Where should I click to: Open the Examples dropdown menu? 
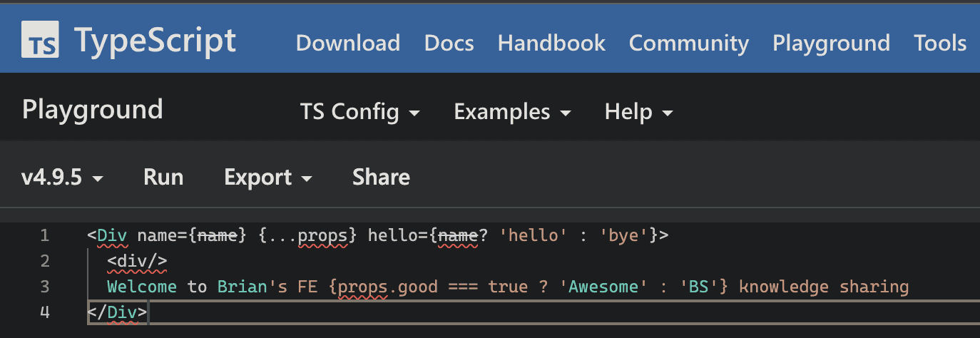tap(513, 112)
